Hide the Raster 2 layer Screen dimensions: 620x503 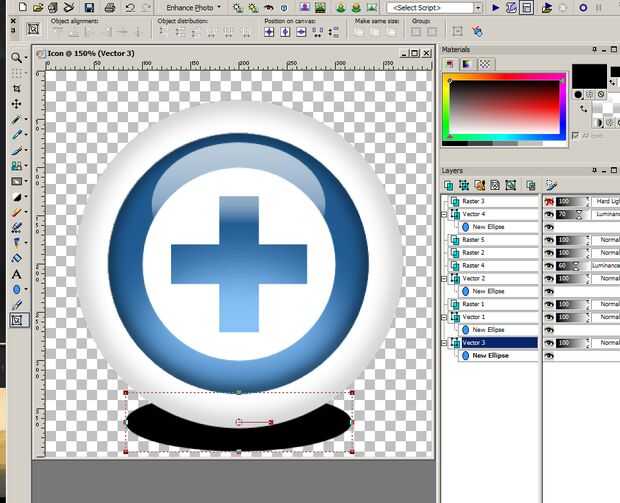(x=549, y=253)
